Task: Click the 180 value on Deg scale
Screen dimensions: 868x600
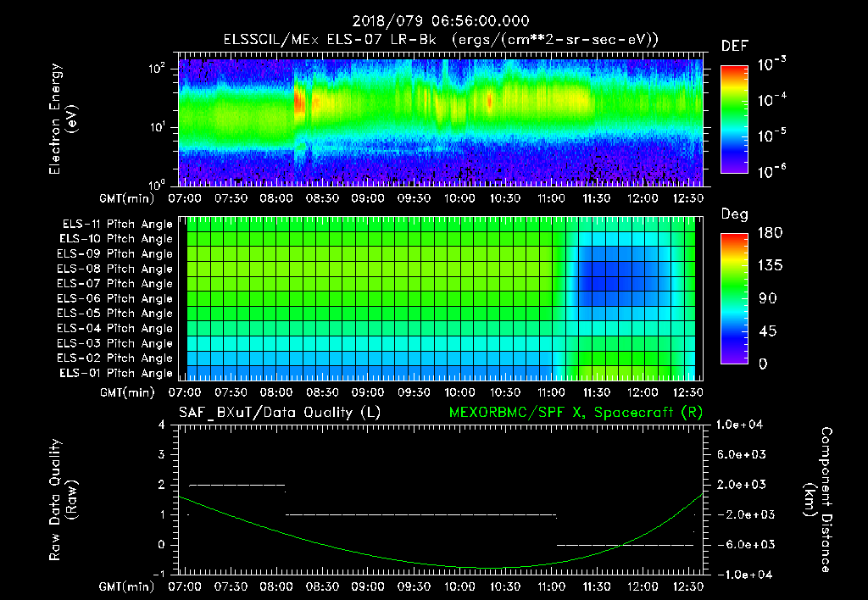Action: [x=770, y=233]
